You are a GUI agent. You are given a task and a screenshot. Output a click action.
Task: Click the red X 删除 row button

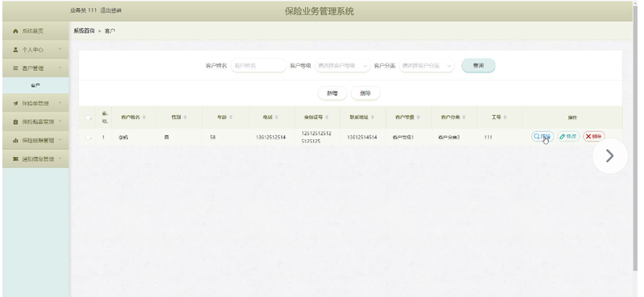pyautogui.click(x=594, y=136)
